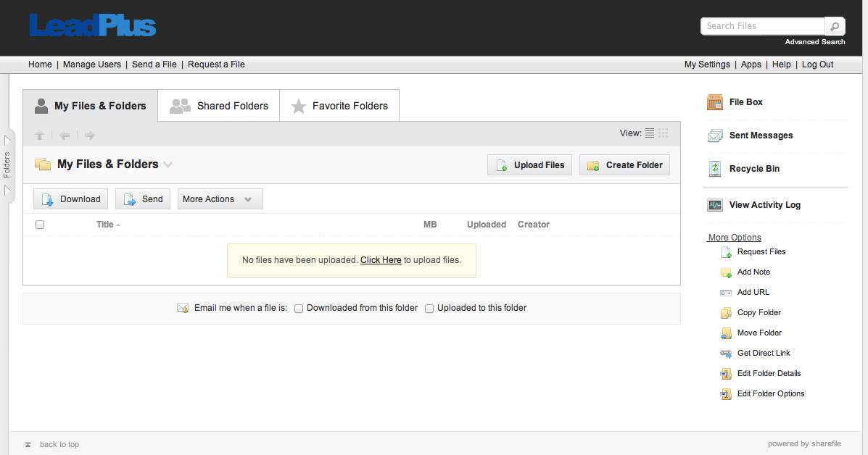Image resolution: width=868 pixels, height=455 pixels.
Task: Click the powered by sharefile text
Action: [x=804, y=444]
